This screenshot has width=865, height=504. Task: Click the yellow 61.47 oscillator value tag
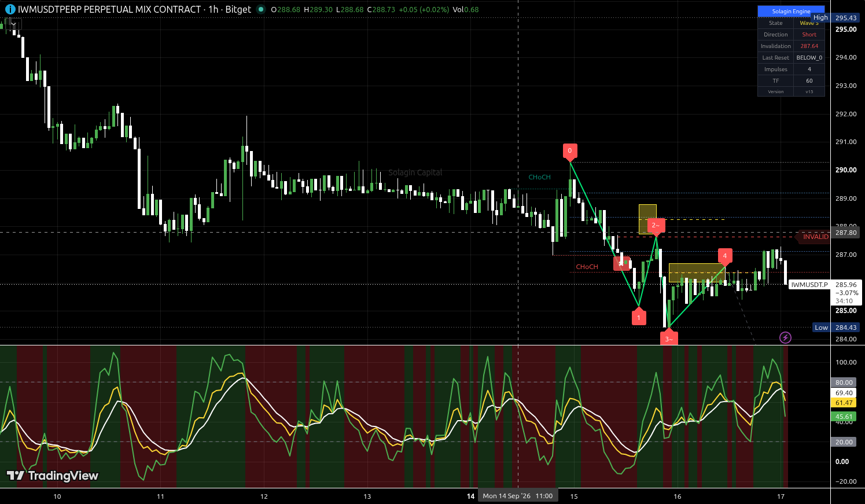tap(844, 403)
